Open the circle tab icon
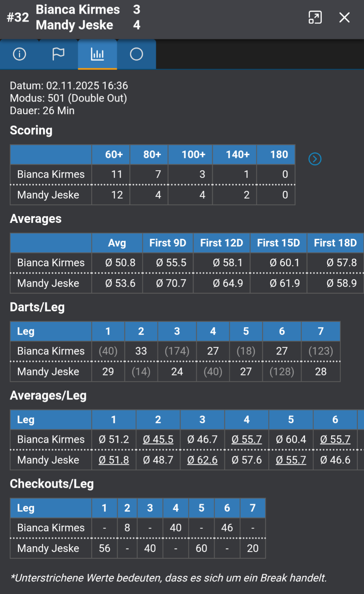 136,54
